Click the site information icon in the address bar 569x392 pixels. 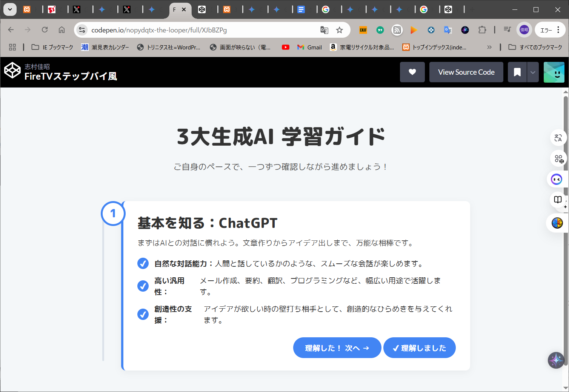pyautogui.click(x=82, y=30)
